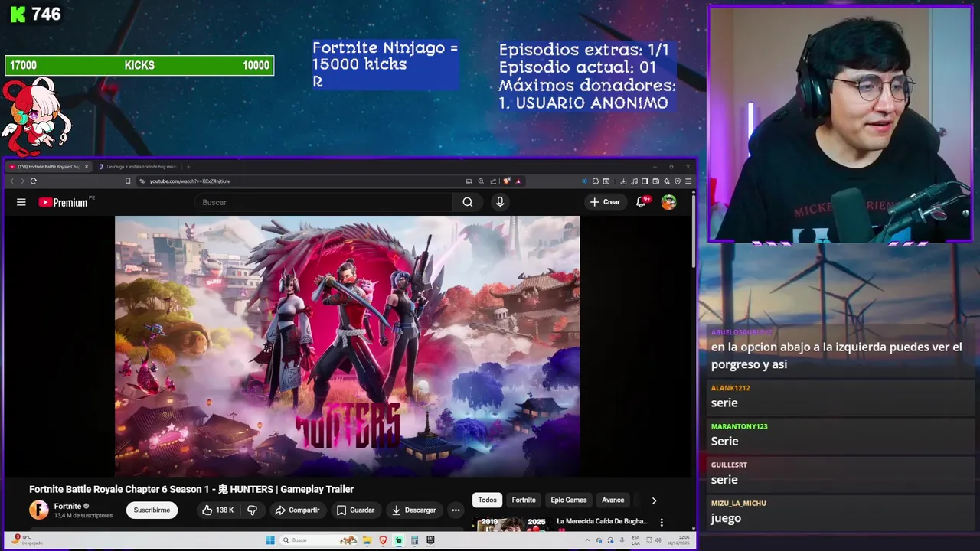Open the language indicator ESP in the tray
Viewport: 980px width, 551px height.
coord(635,540)
